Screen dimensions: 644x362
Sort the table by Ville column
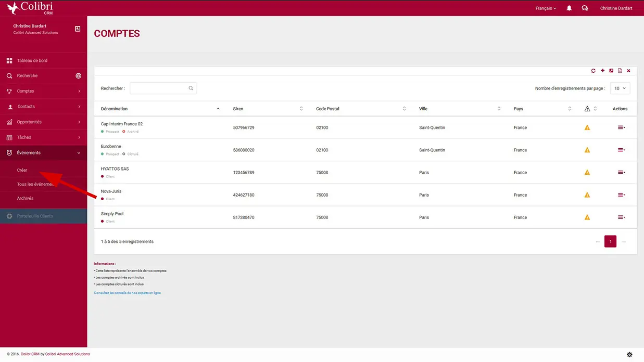click(460, 109)
